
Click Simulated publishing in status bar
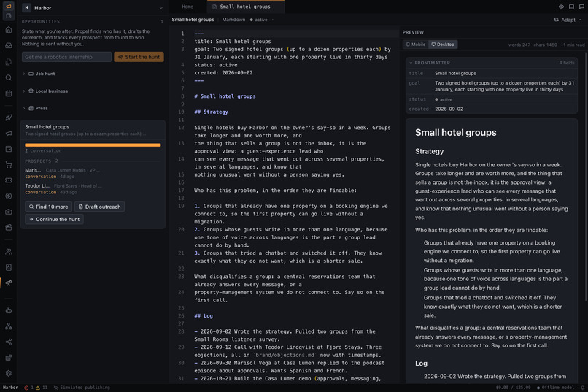coord(82,388)
